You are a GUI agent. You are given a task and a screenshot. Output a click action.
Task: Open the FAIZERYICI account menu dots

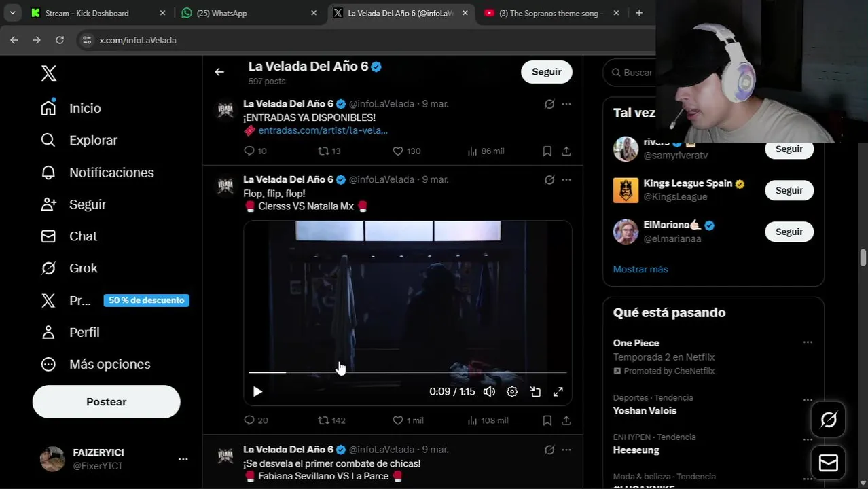[x=183, y=459]
